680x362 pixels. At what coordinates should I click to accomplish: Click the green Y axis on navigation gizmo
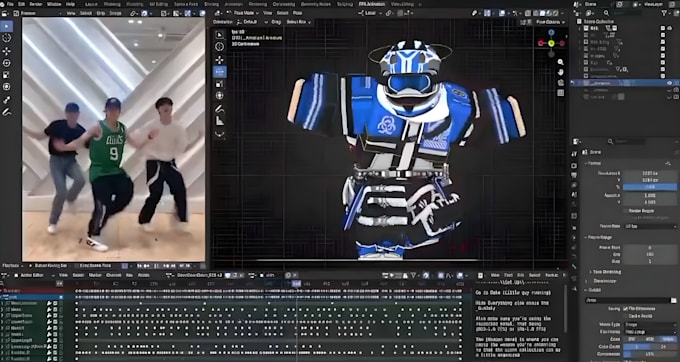point(551,43)
